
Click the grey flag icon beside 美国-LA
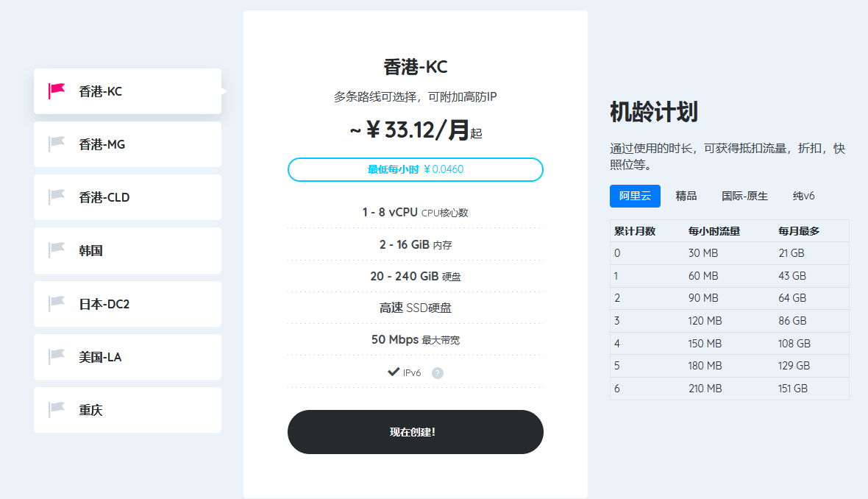click(57, 357)
